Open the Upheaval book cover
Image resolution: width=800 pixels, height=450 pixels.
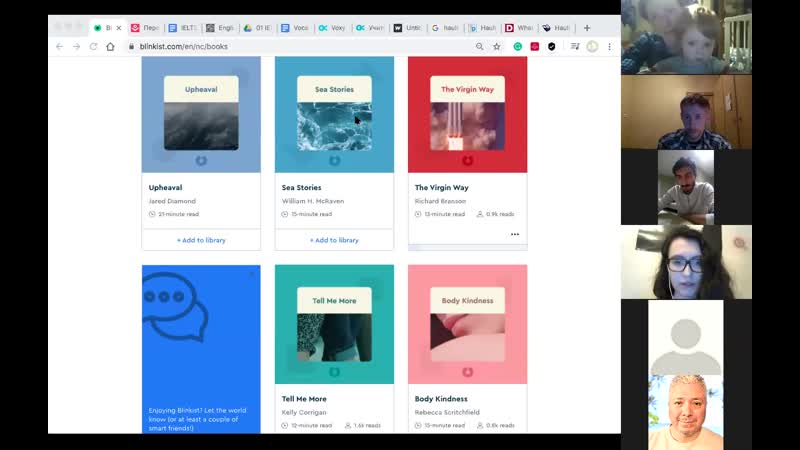pos(201,114)
